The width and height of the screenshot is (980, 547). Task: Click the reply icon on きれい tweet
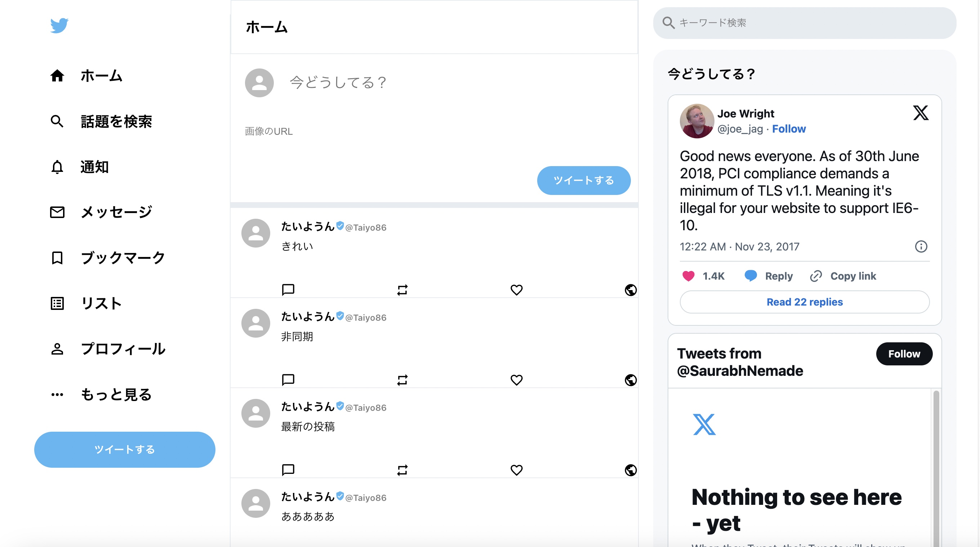(288, 289)
